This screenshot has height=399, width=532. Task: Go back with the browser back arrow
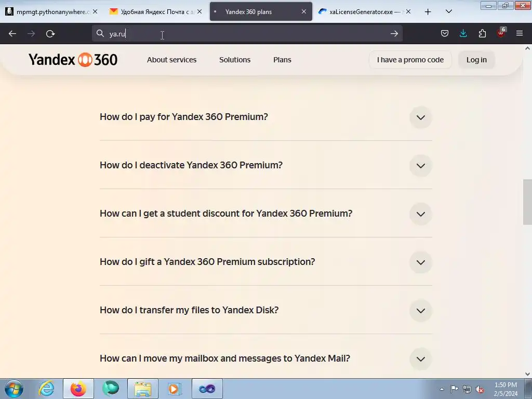[12, 34]
